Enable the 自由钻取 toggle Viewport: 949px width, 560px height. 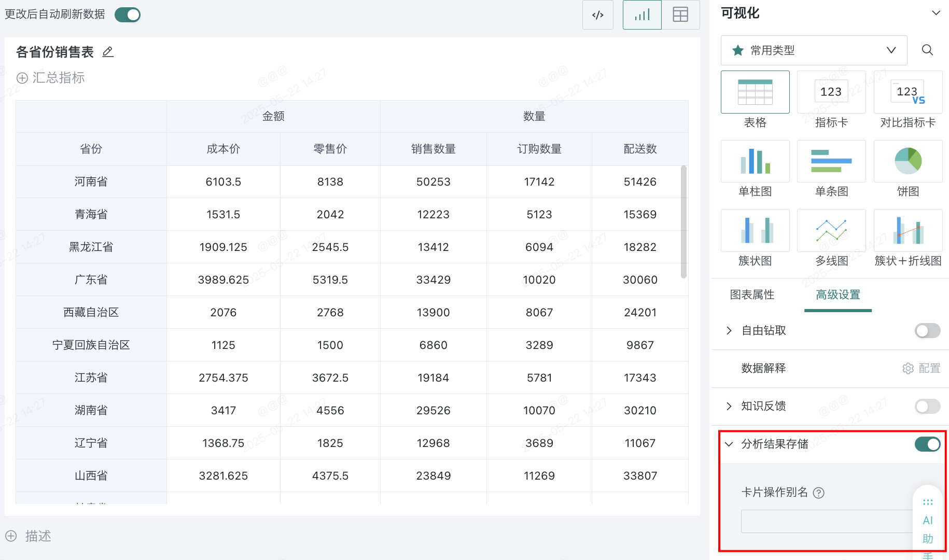coord(927,331)
